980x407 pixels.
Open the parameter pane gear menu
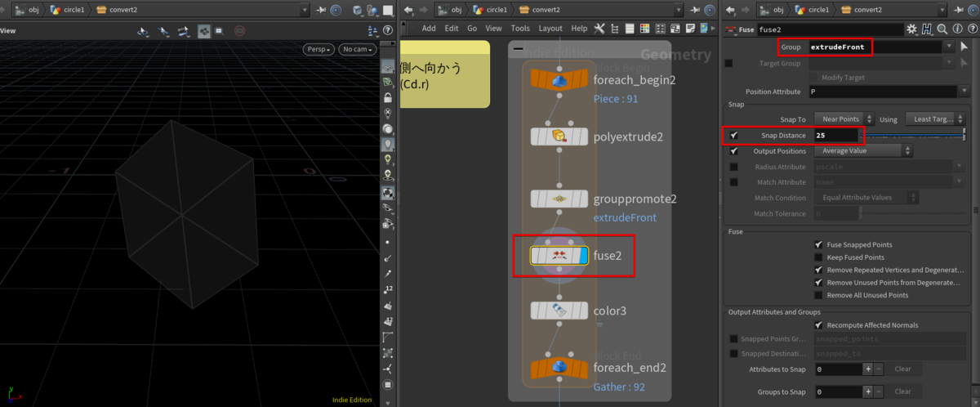(912, 29)
